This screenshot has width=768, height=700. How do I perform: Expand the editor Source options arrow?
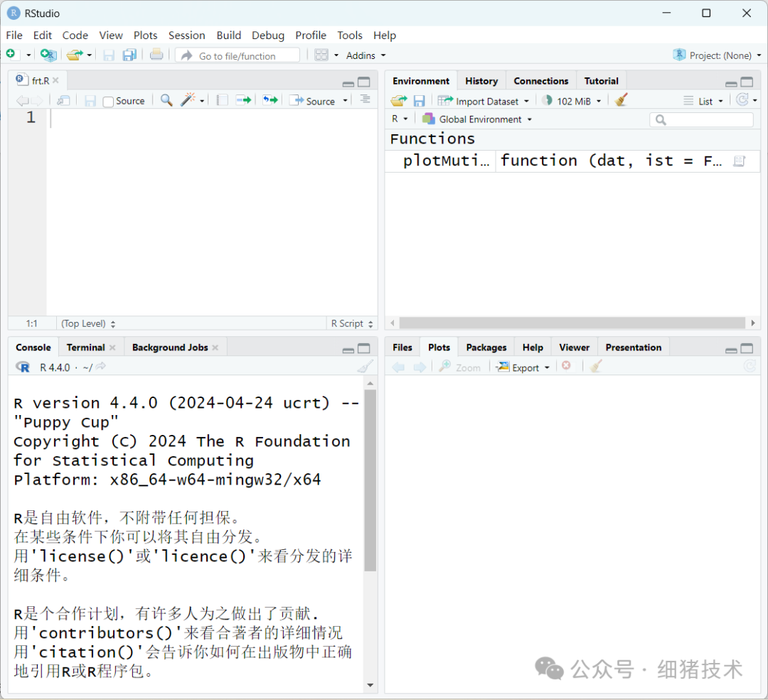[346, 101]
